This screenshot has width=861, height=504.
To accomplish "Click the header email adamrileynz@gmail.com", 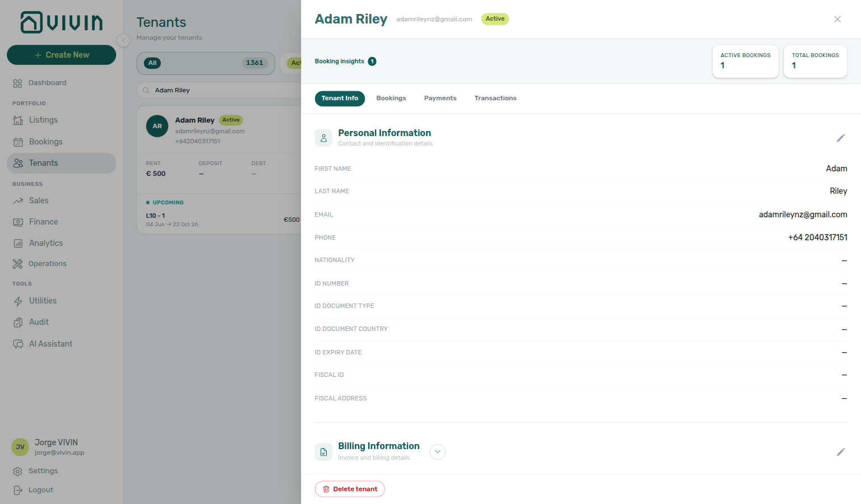I will click(x=434, y=19).
